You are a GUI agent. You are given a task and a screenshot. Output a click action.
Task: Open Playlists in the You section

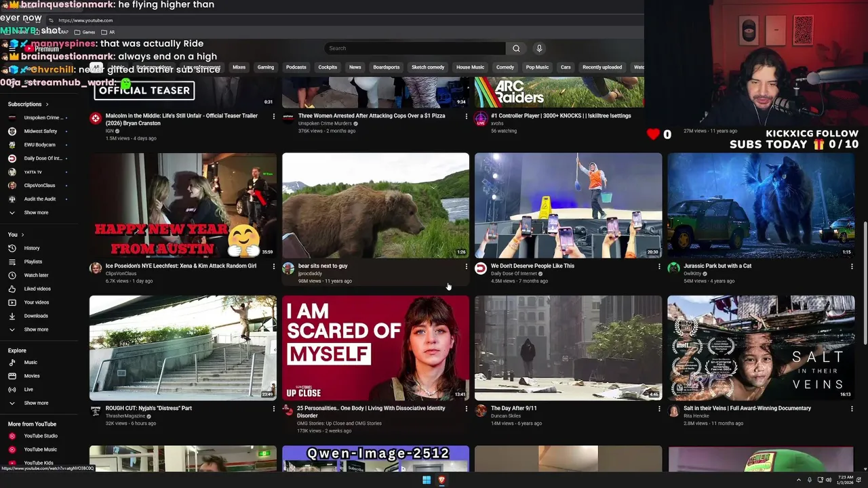click(33, 262)
